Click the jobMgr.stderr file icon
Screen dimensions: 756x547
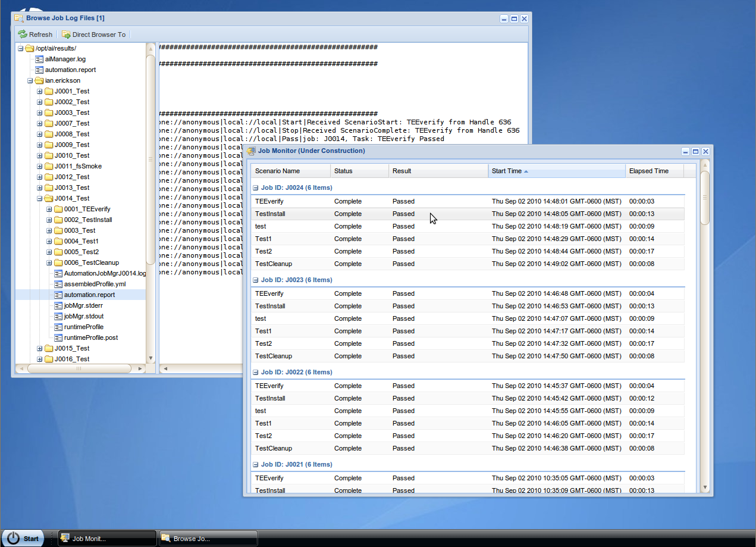click(x=58, y=305)
